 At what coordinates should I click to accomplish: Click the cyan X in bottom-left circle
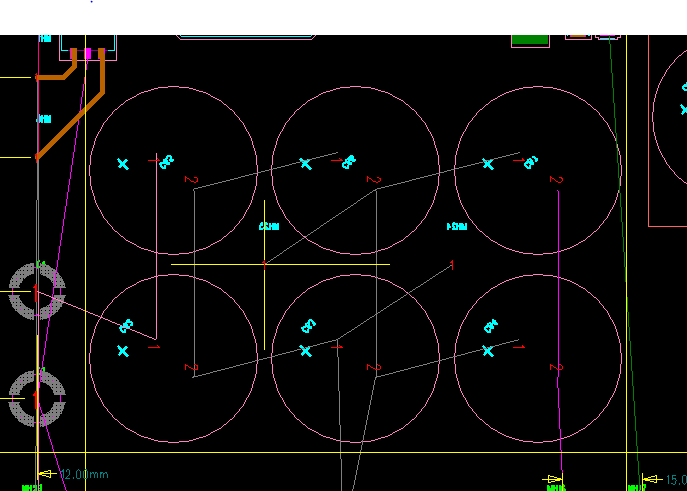click(123, 351)
